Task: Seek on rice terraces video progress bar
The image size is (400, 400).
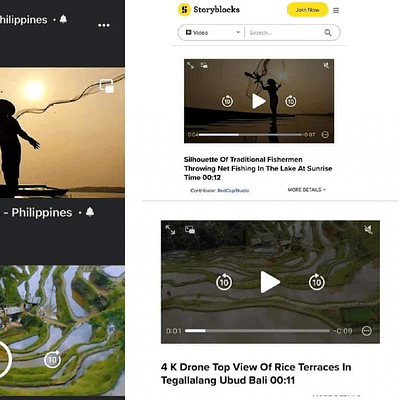Action: pos(257,331)
